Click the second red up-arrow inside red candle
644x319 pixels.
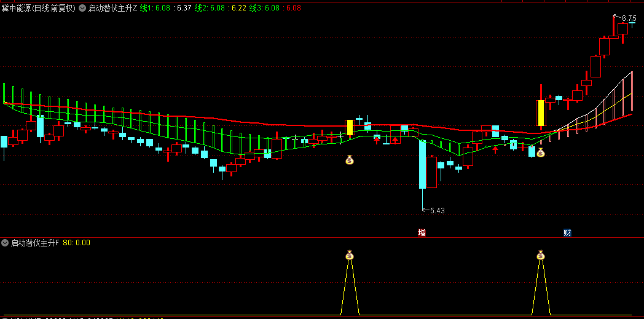tap(395, 140)
